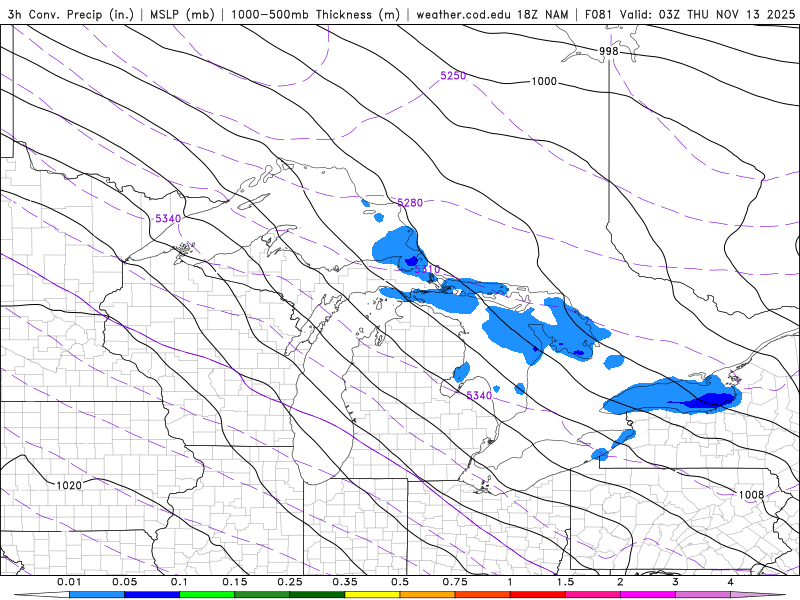Click the '1000-500mb Thickness (m)' header text
The image size is (800, 600).
point(315,14)
